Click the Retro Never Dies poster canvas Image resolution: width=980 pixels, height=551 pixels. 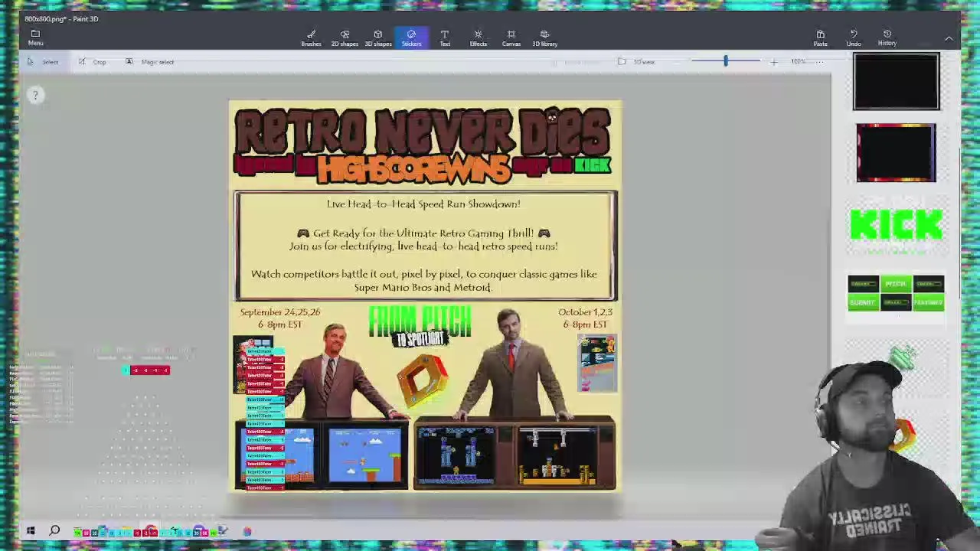click(x=426, y=296)
